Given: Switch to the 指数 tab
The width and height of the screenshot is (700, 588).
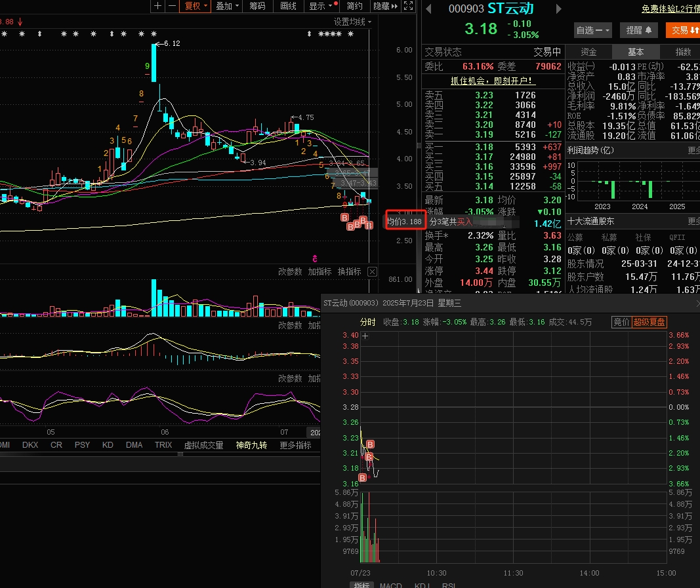Looking at the screenshot, I should [682, 52].
